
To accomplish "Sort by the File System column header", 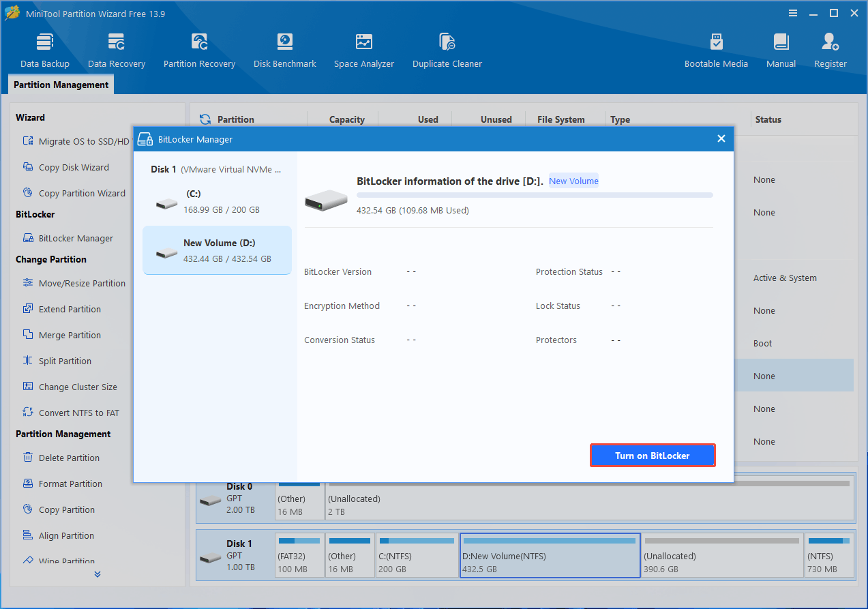I will [x=561, y=119].
